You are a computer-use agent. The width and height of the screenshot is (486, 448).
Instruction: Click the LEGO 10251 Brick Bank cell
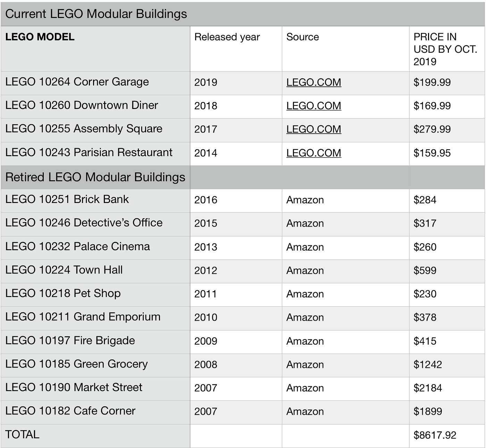tap(95, 200)
